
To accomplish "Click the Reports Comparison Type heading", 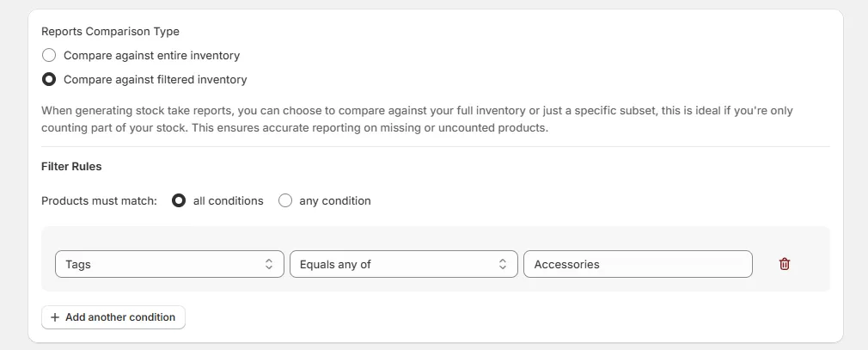I will pyautogui.click(x=110, y=32).
